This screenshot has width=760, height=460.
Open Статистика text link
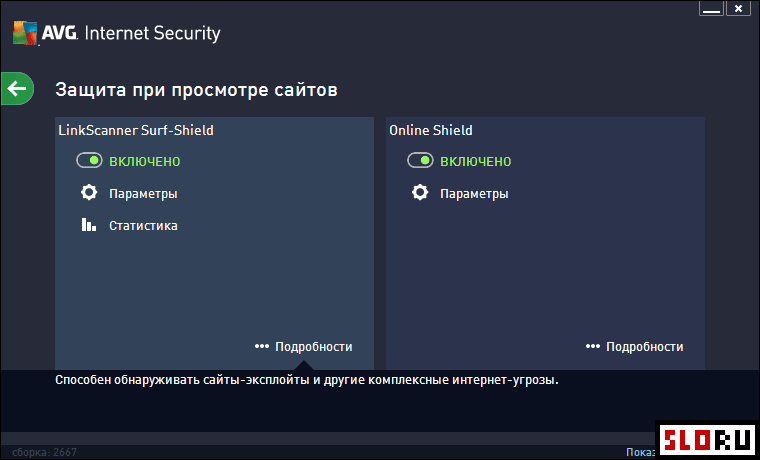tap(143, 226)
